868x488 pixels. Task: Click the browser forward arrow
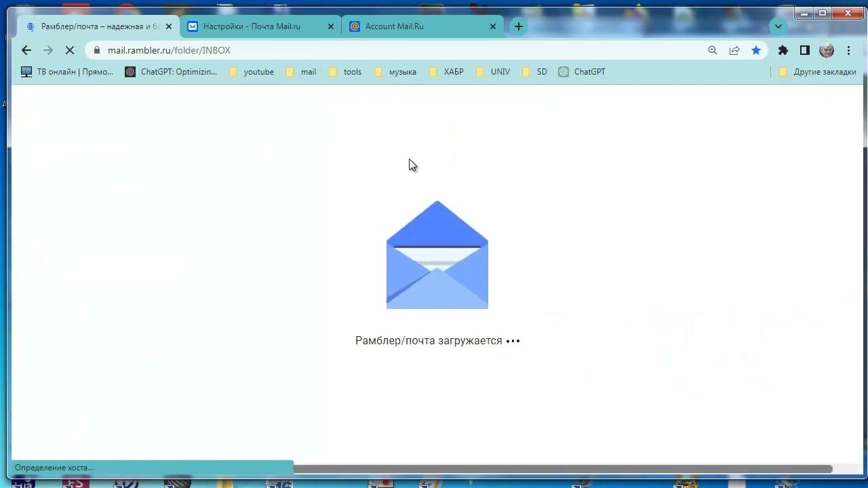coord(47,50)
